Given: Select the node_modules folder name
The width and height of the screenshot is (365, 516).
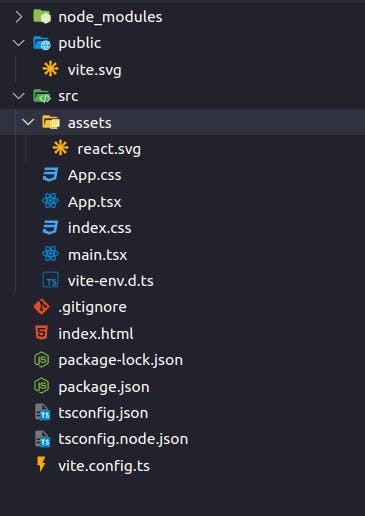Looking at the screenshot, I should point(110,17).
